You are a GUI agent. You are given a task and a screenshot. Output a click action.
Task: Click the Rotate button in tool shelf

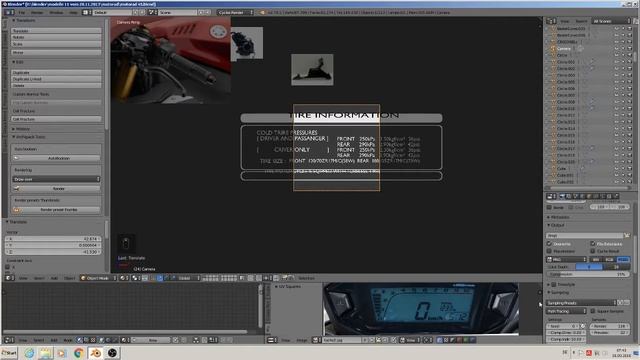pyautogui.click(x=56, y=37)
